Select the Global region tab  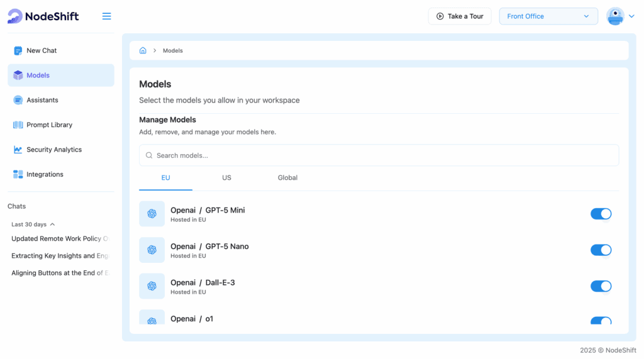coord(287,178)
